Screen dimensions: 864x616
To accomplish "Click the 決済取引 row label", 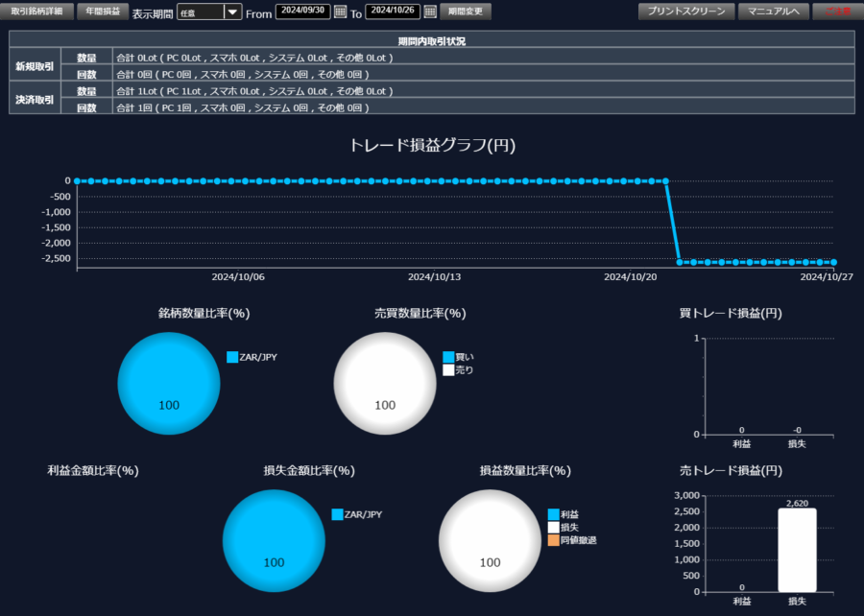I will coord(35,99).
